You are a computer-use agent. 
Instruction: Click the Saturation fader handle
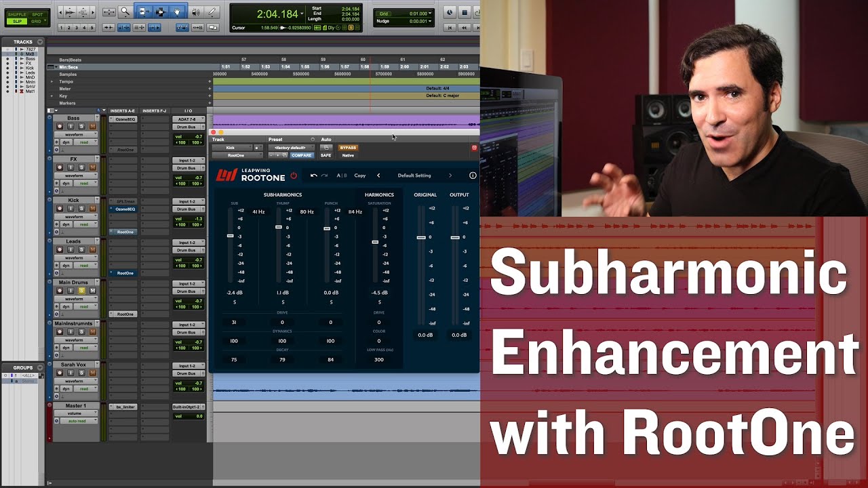tap(375, 242)
